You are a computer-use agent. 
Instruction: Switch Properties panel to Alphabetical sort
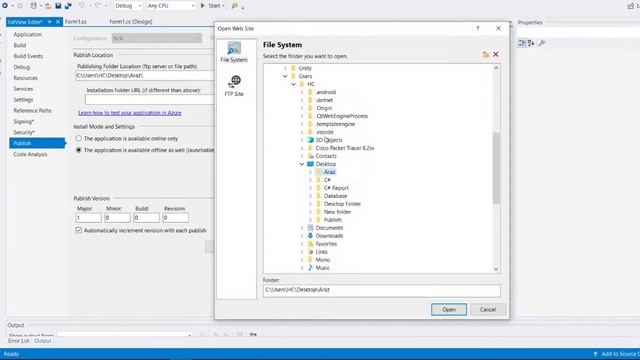[531, 43]
